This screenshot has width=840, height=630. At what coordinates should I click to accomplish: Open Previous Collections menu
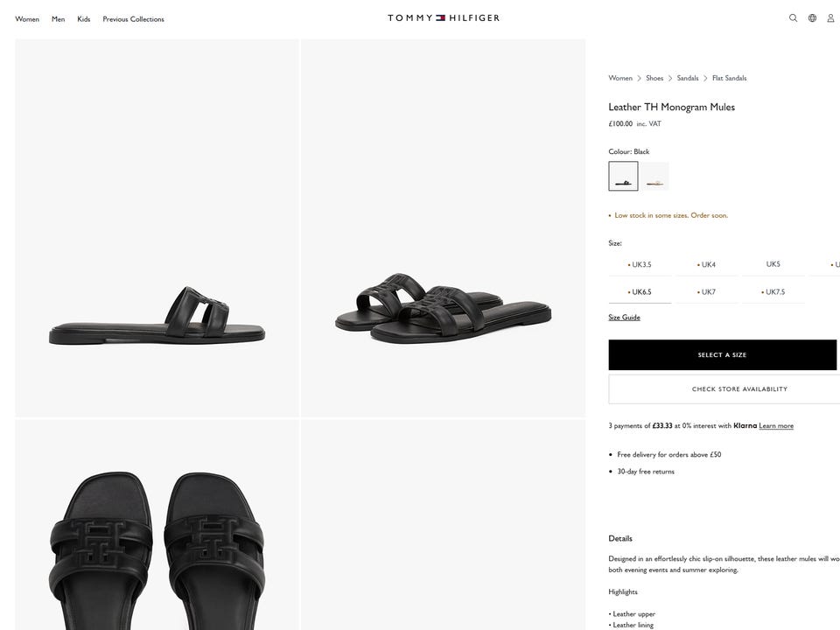click(133, 19)
